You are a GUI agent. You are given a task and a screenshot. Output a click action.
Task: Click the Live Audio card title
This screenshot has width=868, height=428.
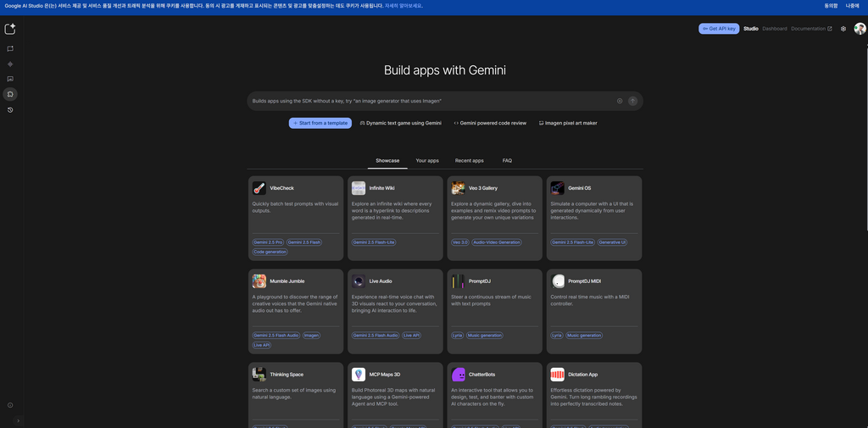click(381, 281)
